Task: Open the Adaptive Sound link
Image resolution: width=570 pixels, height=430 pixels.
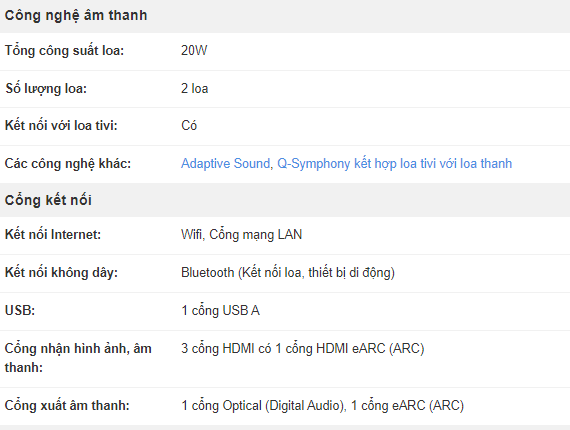Action: (x=225, y=164)
